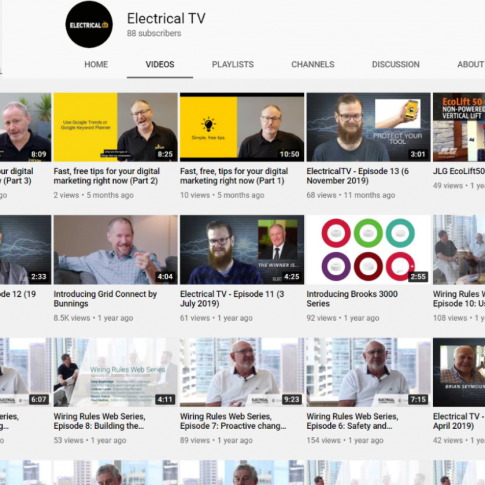485x485 pixels.
Task: Open the HOME tab
Action: tap(96, 64)
